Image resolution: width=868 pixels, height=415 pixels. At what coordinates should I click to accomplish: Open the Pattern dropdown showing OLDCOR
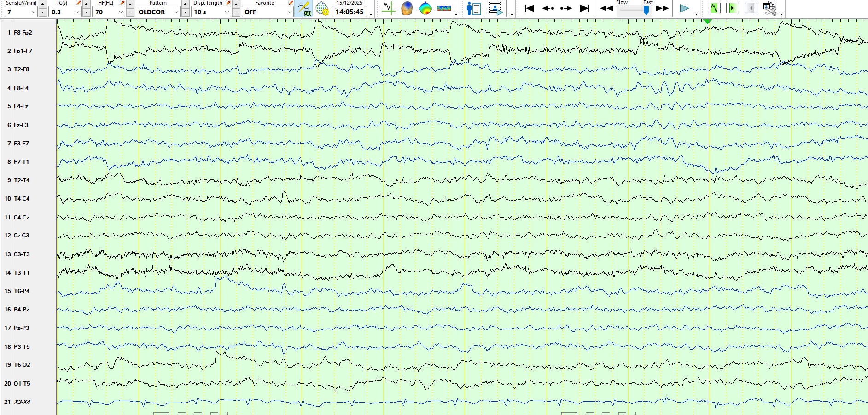point(158,12)
